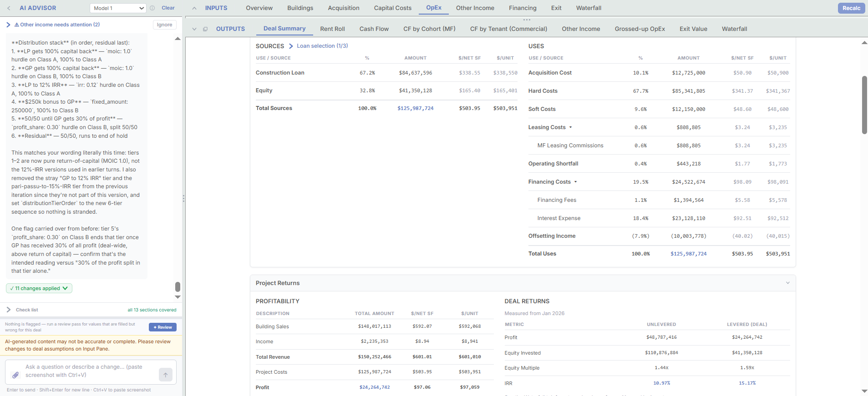Click the 'all 13 sections covered' status text

click(152, 310)
